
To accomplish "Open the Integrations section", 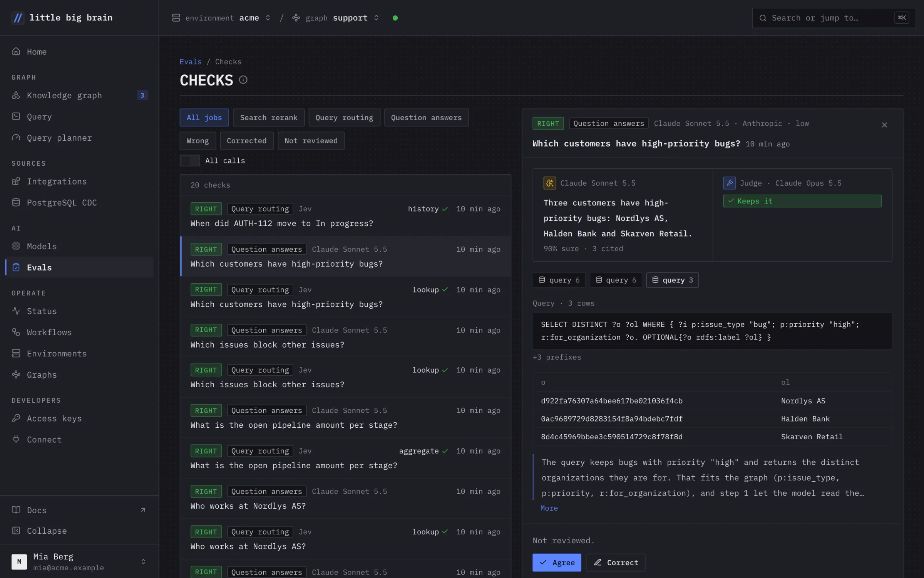I will pos(79,181).
